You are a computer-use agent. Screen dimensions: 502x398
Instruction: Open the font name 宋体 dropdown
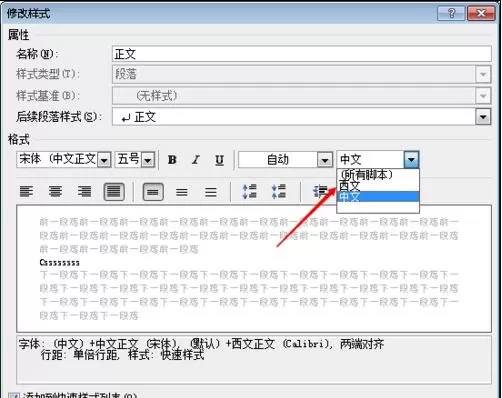pos(104,160)
